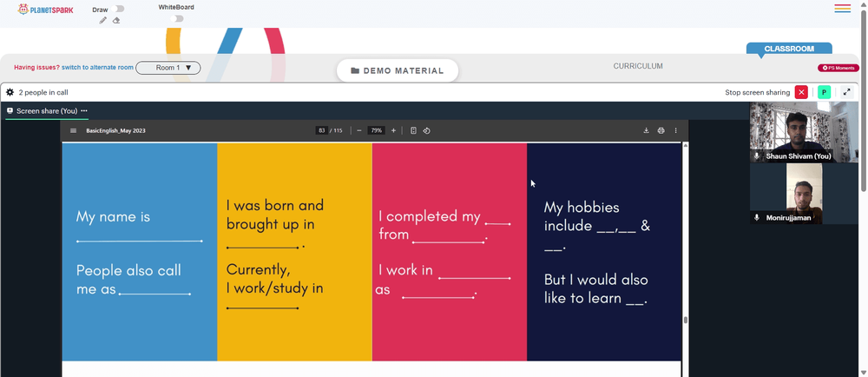Expand the call to fullscreen
This screenshot has width=868, height=377.
[x=846, y=92]
